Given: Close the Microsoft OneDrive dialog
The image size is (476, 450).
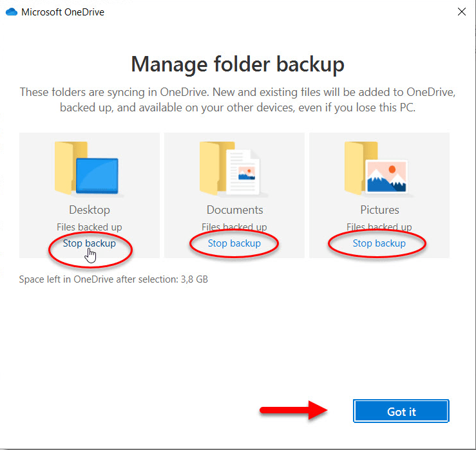Looking at the screenshot, I should (461, 12).
